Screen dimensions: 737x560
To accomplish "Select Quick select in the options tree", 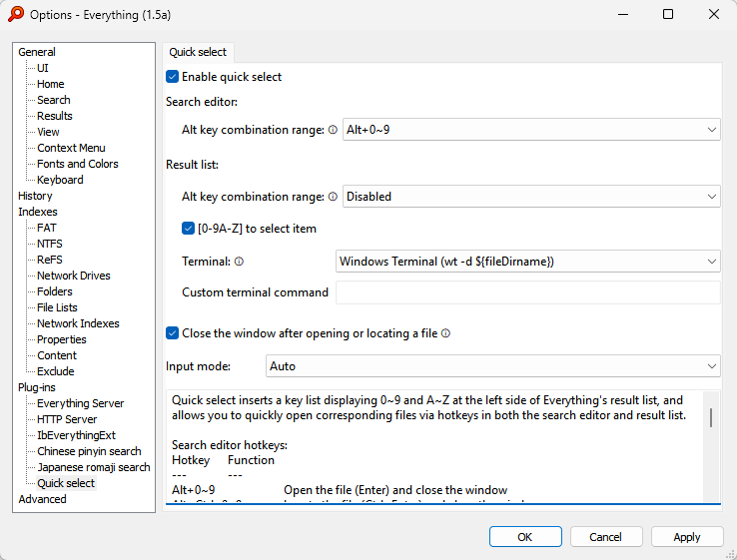I will [x=66, y=483].
